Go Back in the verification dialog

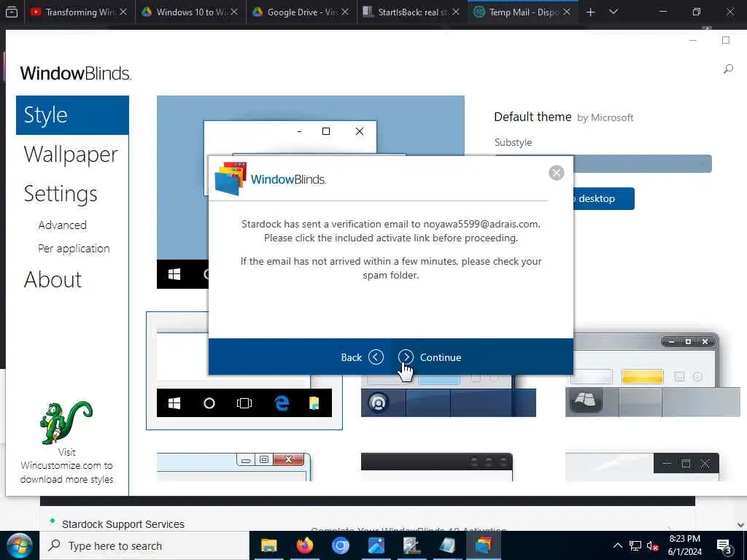[x=362, y=357]
